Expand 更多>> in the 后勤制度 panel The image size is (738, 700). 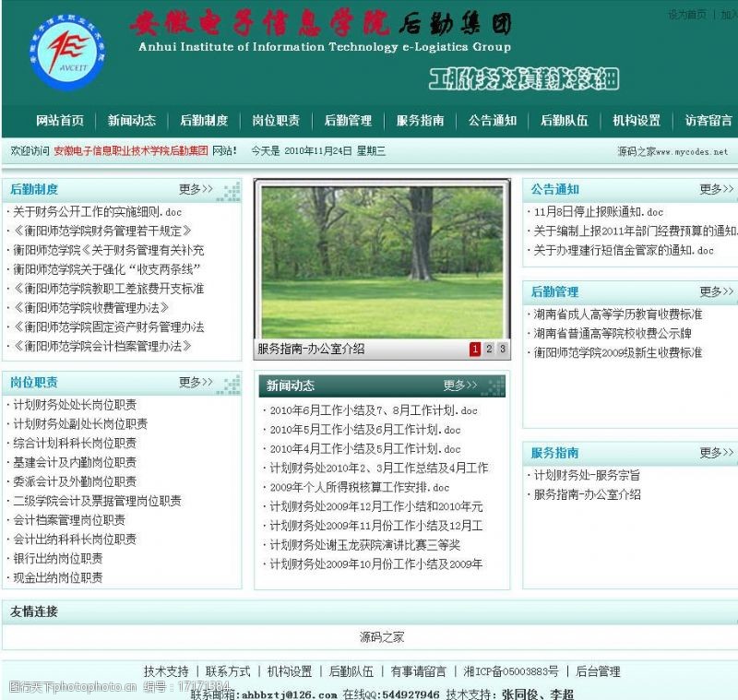(196, 189)
